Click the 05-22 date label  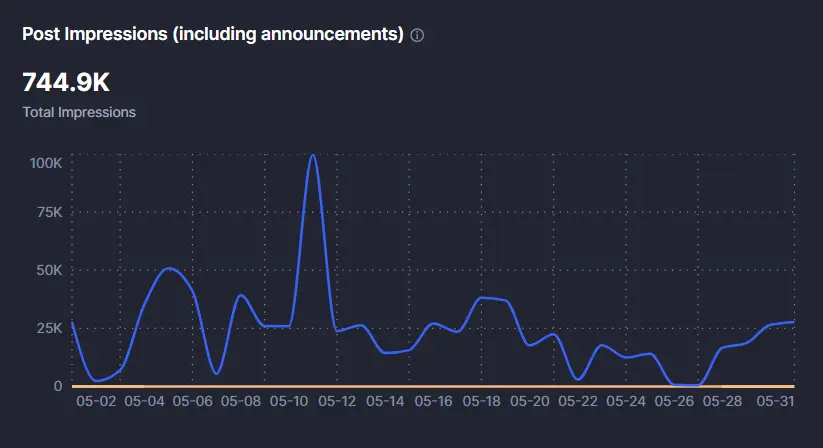[x=578, y=401]
